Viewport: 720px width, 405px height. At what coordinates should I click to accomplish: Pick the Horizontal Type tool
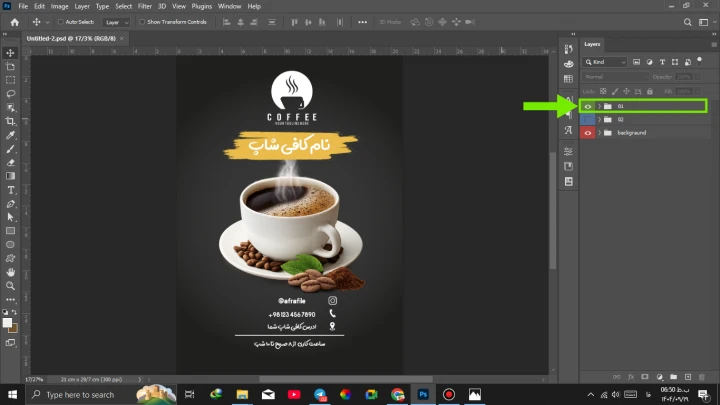[x=10, y=189]
